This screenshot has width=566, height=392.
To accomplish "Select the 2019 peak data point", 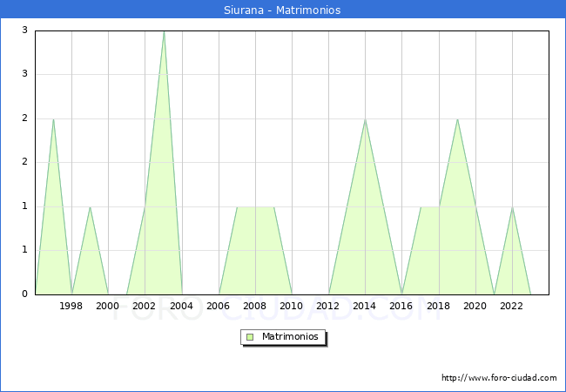I will [x=457, y=119].
